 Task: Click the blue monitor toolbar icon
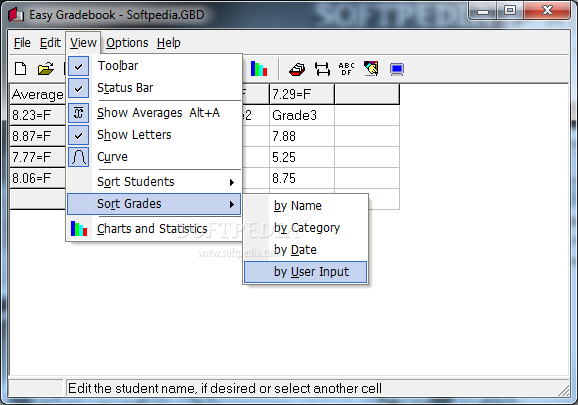(397, 69)
